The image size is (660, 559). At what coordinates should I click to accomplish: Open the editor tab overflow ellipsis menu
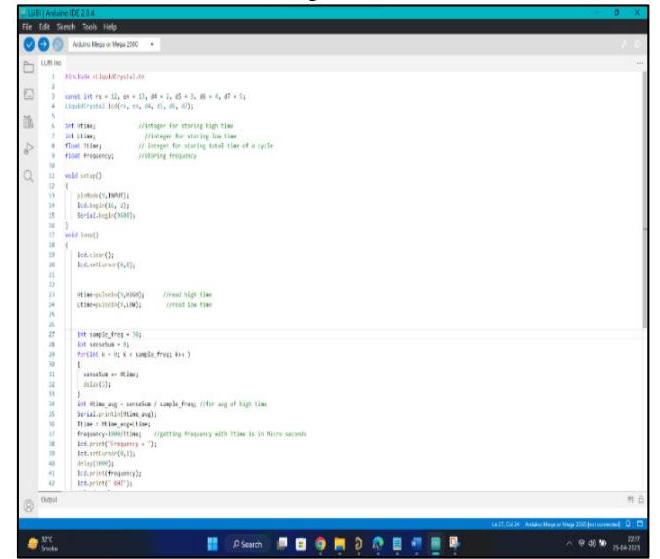point(641,62)
